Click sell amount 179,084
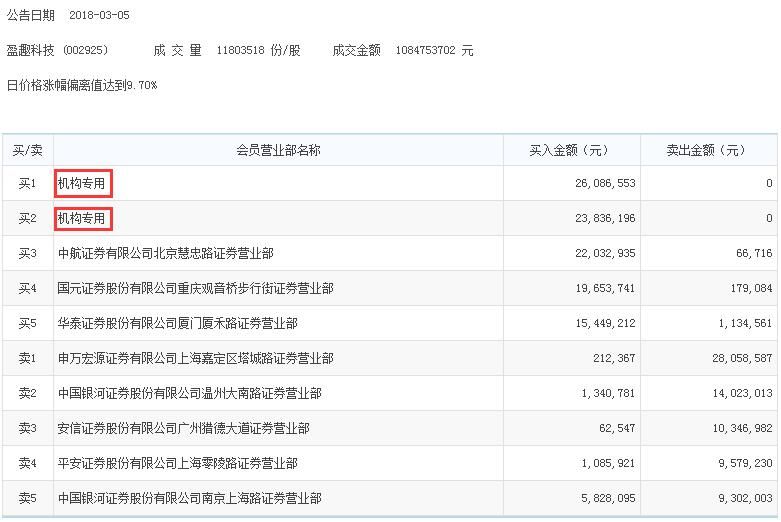Image resolution: width=781 pixels, height=522 pixels. coord(751,288)
